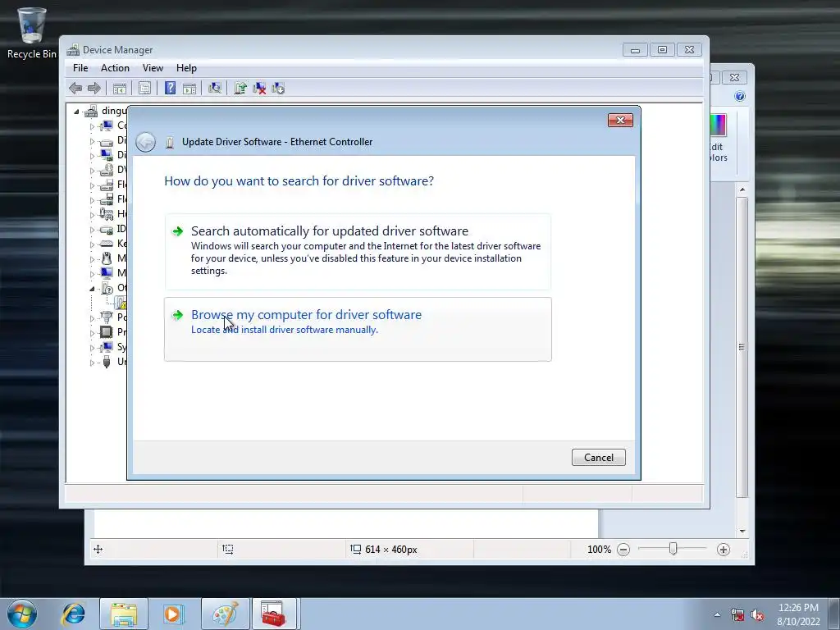Screen dimensions: 840x630
Task: Click Update Driver Software toolbar icon
Action: [240, 88]
